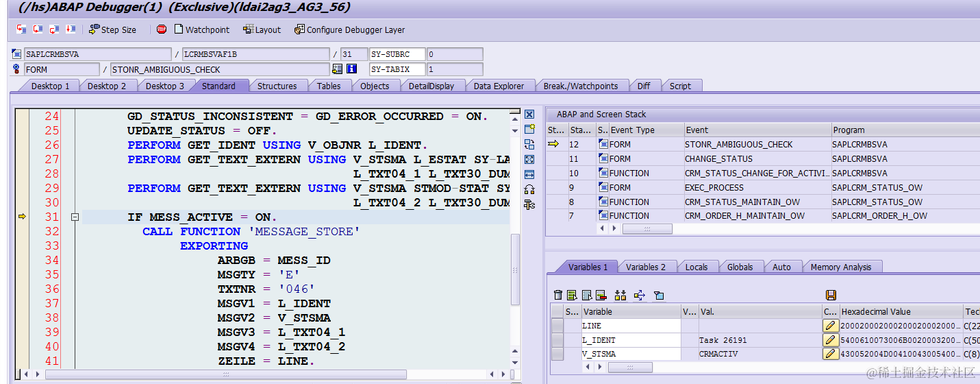Screen dimensions: 980x384
Task: Open the DetailDisplay tab
Action: pyautogui.click(x=431, y=86)
